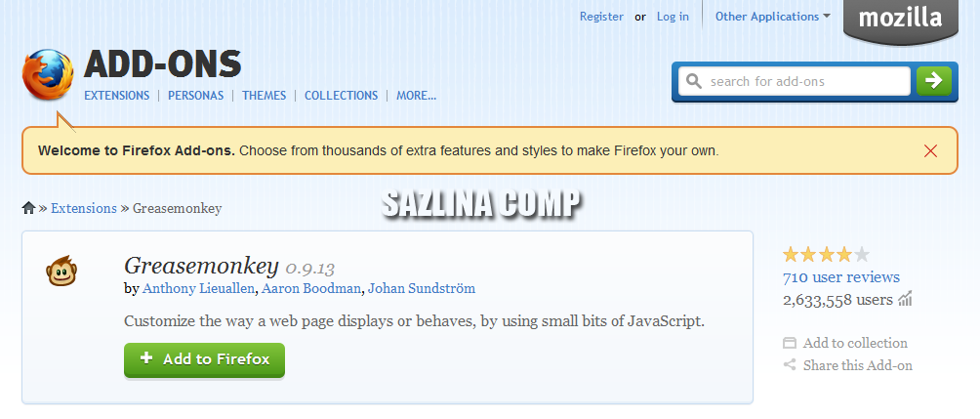
Task: Click the Add to Firefox button
Action: pyautogui.click(x=204, y=359)
